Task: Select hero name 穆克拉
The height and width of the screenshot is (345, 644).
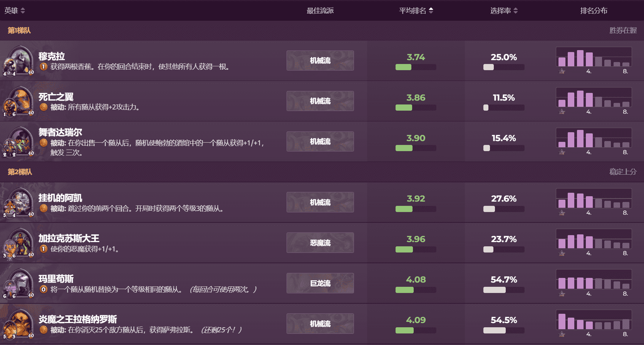Action: 52,56
